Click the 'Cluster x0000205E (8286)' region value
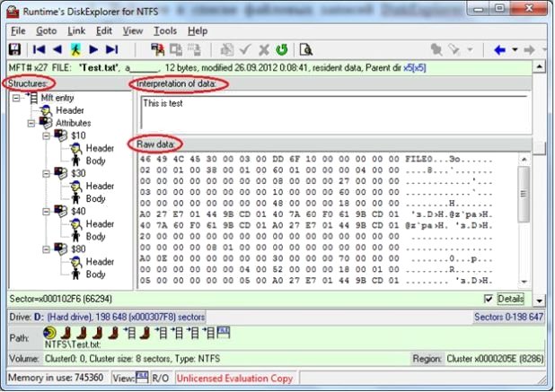Screen dimensions: 555x392 coord(495,359)
